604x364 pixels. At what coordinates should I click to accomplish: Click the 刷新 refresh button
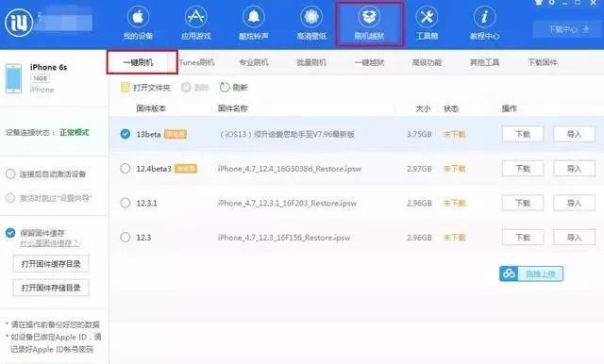coord(233,88)
